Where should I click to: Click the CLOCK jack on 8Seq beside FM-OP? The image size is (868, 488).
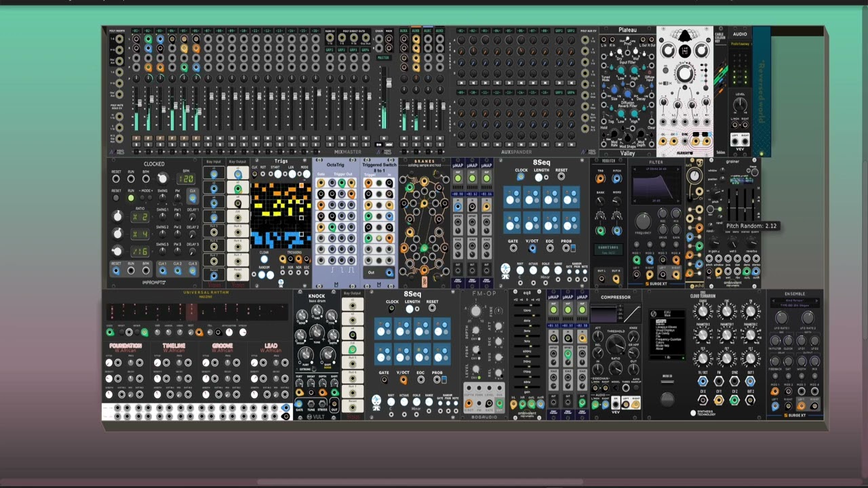[x=392, y=308]
